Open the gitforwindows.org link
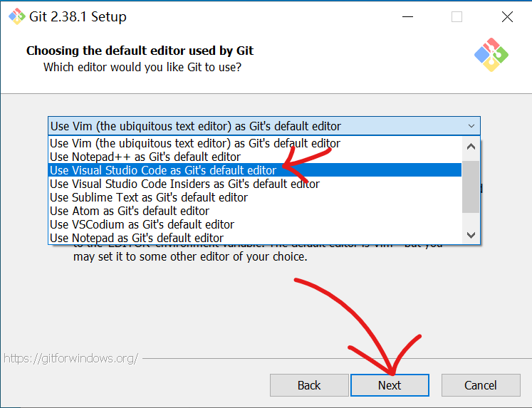532x408 pixels. tap(71, 358)
